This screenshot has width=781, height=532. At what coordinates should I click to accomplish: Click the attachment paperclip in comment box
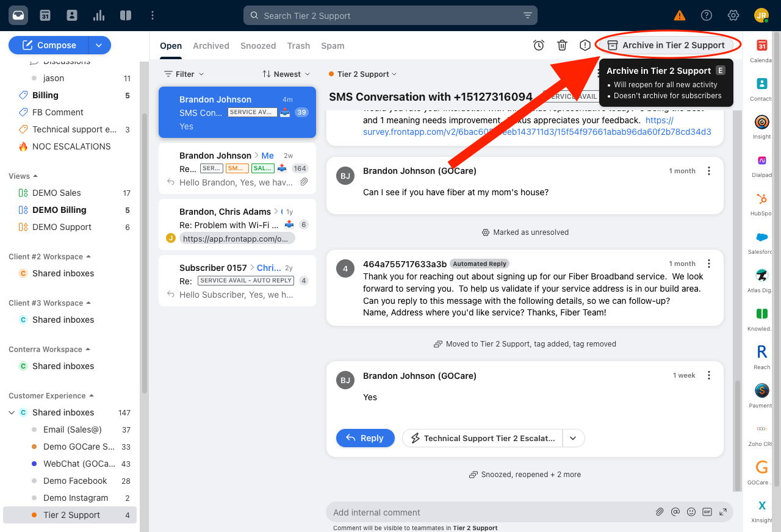(660, 512)
